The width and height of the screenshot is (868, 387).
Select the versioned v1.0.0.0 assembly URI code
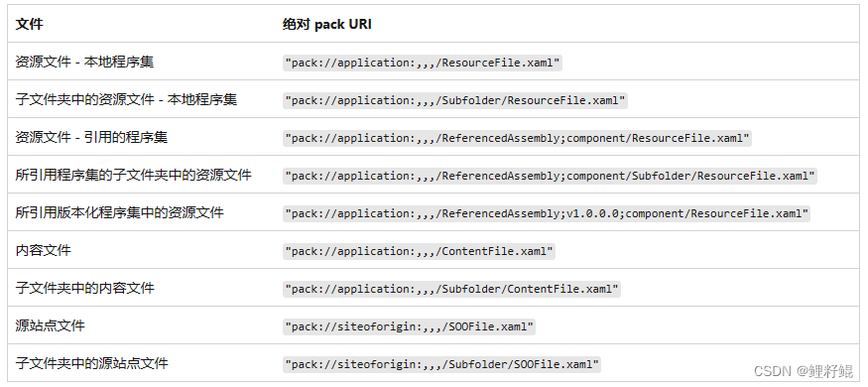point(547,213)
